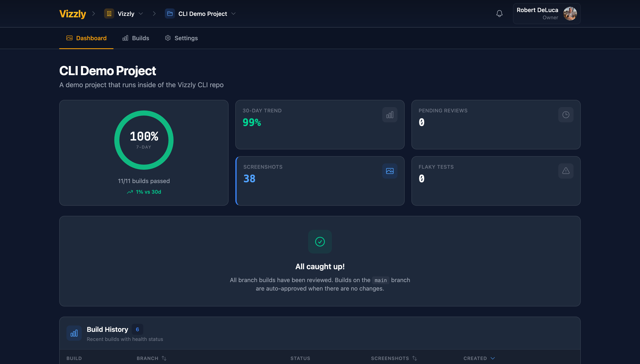Open notifications via the bell icon
This screenshot has width=640, height=364.
click(x=499, y=14)
